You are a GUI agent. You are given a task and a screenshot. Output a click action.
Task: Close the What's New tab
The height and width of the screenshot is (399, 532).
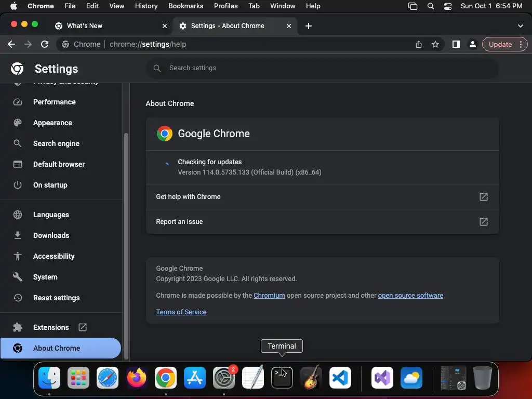(165, 26)
